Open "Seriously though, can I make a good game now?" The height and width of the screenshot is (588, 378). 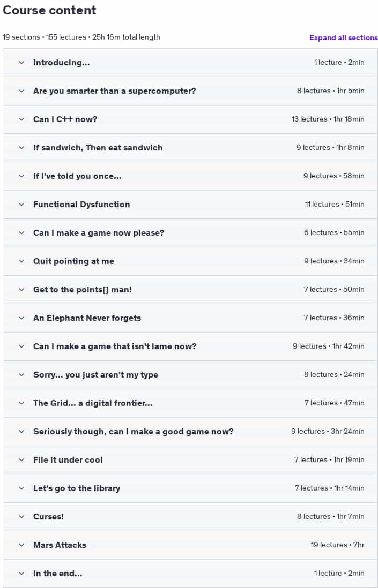(191, 432)
